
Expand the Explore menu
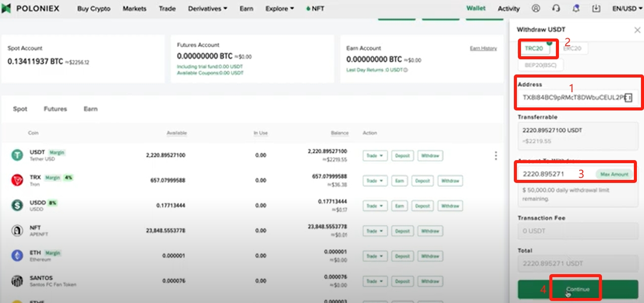pos(279,9)
